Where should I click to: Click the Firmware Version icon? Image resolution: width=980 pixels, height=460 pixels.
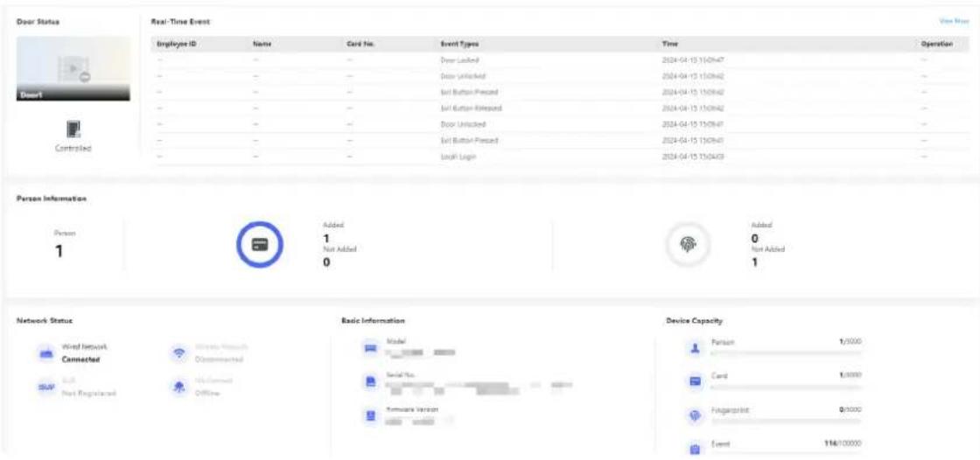(x=370, y=415)
